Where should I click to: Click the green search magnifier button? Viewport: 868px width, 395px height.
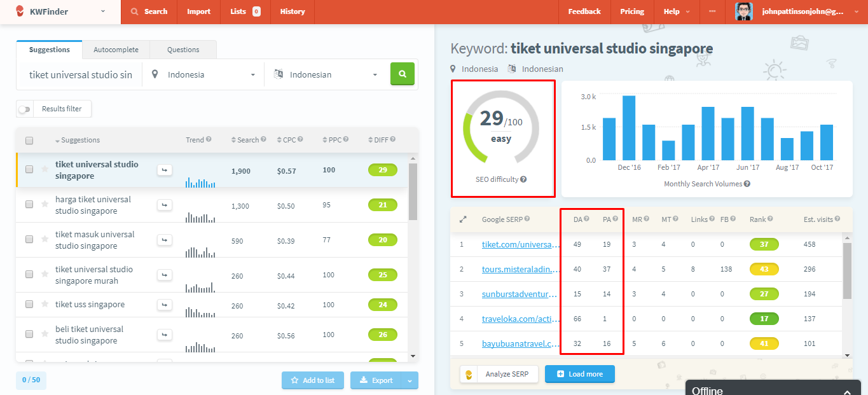[x=402, y=74]
